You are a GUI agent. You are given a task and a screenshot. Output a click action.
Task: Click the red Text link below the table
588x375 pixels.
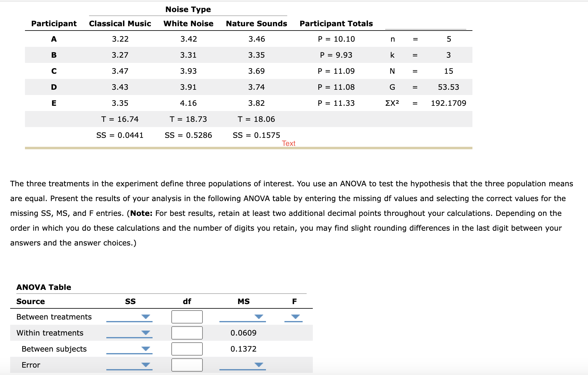[x=288, y=143]
